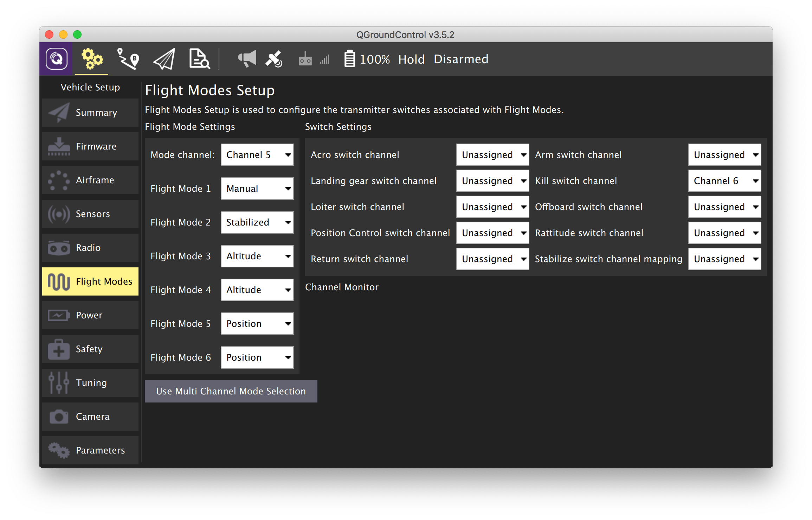
Task: Show vehicle messages megaphone icon
Action: click(247, 59)
